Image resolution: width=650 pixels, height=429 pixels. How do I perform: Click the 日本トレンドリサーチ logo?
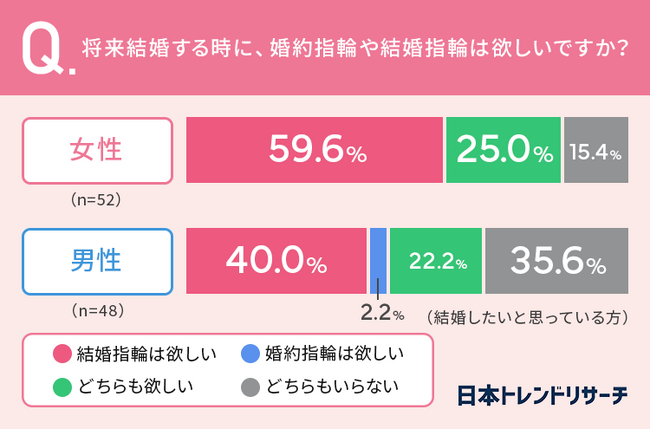click(541, 395)
